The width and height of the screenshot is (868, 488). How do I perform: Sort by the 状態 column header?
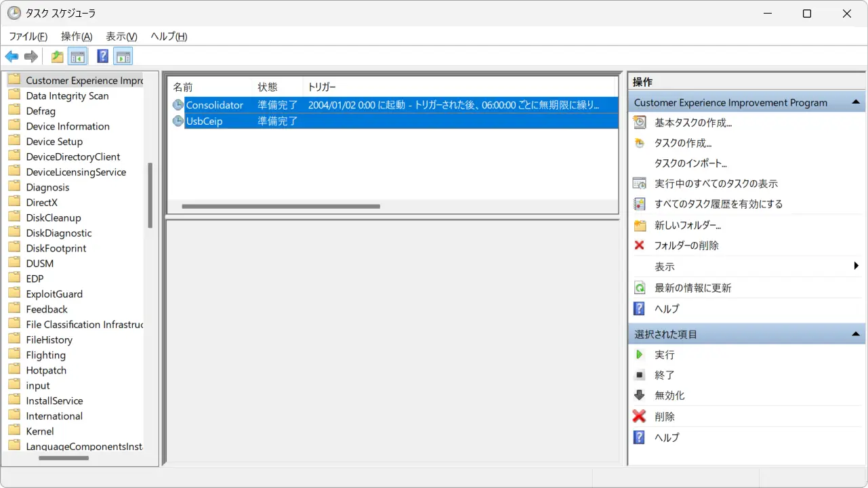tap(276, 87)
